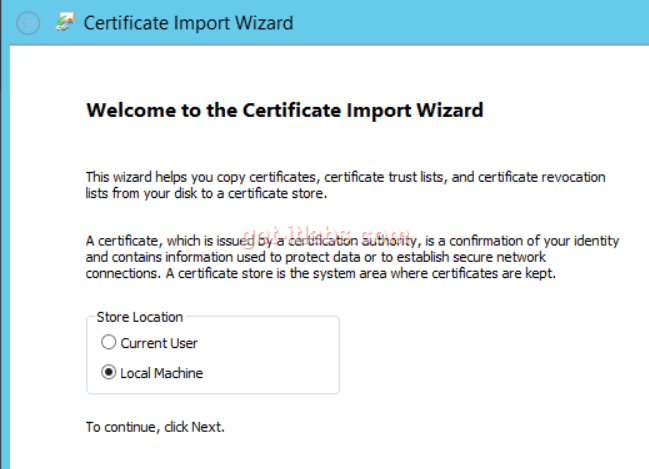
Task: Click the "Welcome to the Certificate Import Wizard" heading
Action: pyautogui.click(x=285, y=110)
